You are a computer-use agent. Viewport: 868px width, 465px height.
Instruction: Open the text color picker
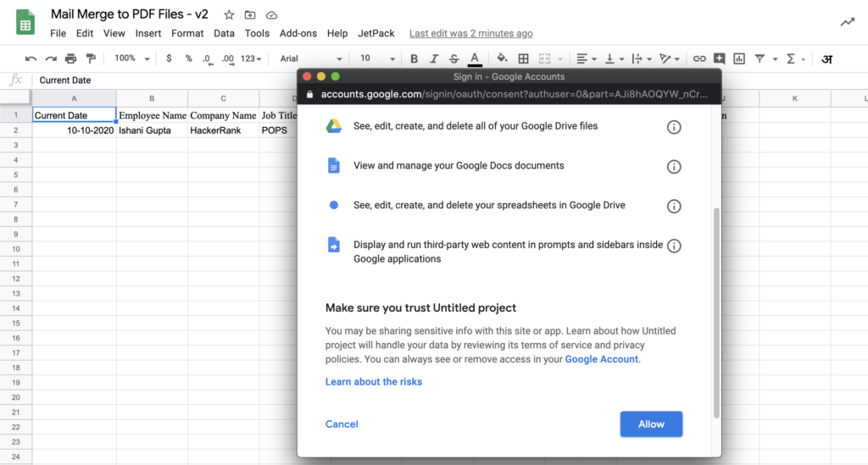(475, 58)
